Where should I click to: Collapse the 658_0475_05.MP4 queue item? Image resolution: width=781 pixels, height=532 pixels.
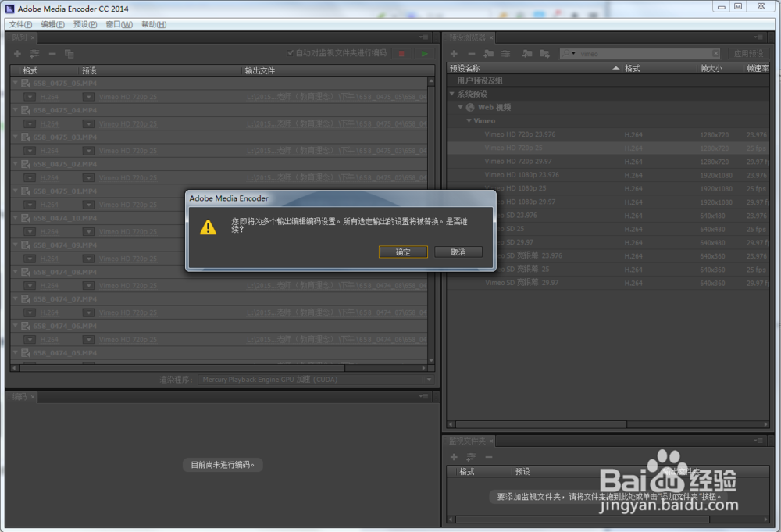pos(16,83)
